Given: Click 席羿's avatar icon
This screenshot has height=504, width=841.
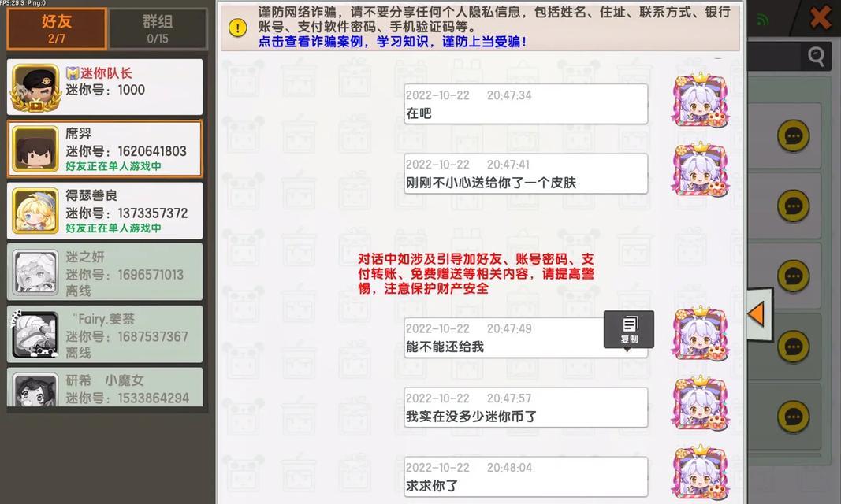Looking at the screenshot, I should tap(35, 149).
